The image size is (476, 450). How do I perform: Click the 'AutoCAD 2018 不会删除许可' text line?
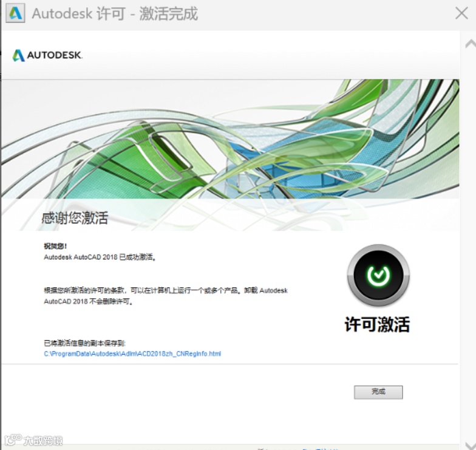tap(89, 301)
